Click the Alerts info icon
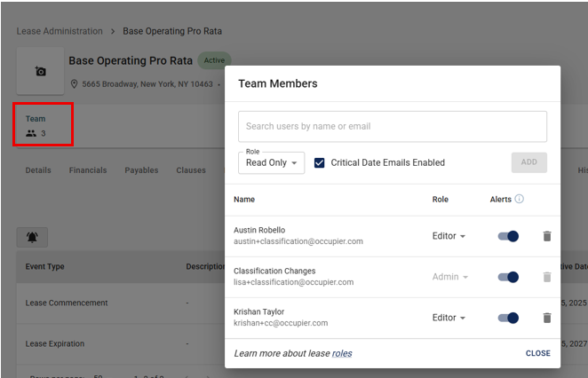Image resolution: width=588 pixels, height=378 pixels. [x=520, y=200]
